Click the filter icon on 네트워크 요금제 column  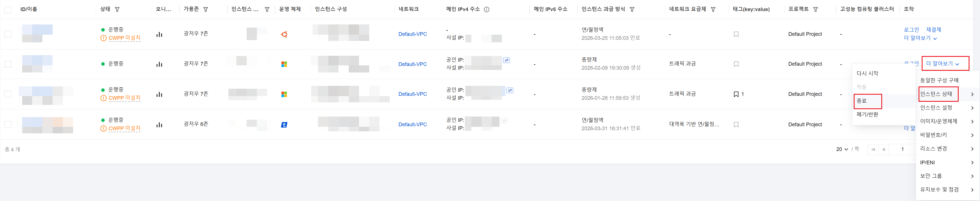tap(713, 9)
